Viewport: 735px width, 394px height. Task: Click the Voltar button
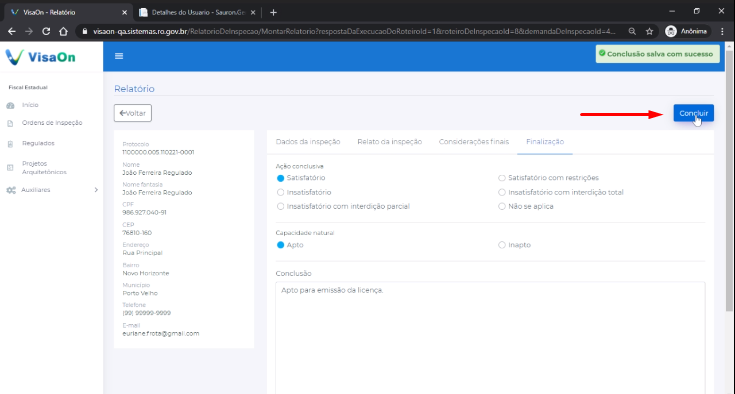pyautogui.click(x=133, y=113)
